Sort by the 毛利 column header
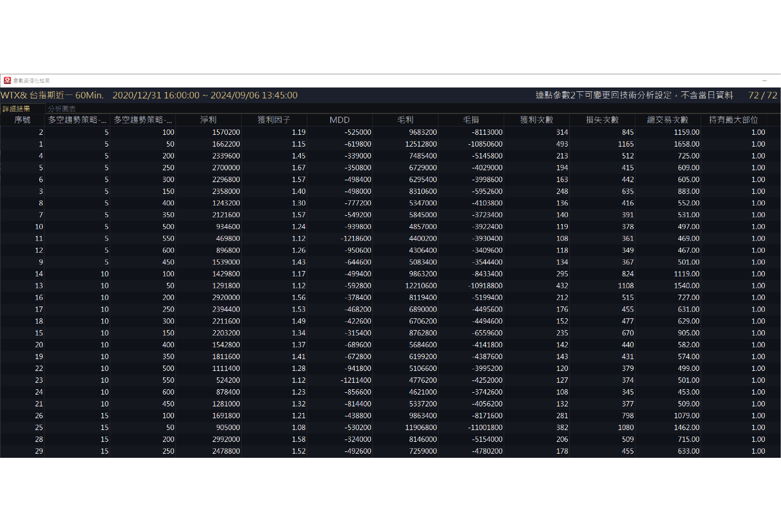This screenshot has width=781, height=532. (x=405, y=120)
